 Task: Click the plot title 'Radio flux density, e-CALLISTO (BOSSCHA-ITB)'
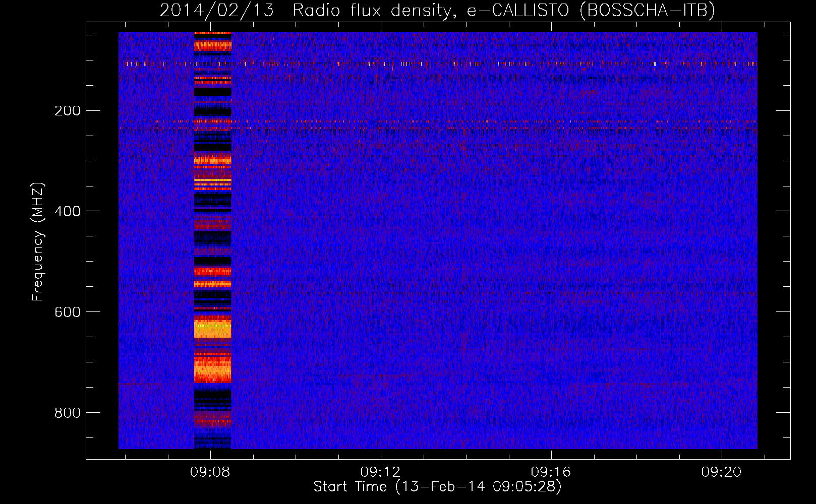coord(503,11)
